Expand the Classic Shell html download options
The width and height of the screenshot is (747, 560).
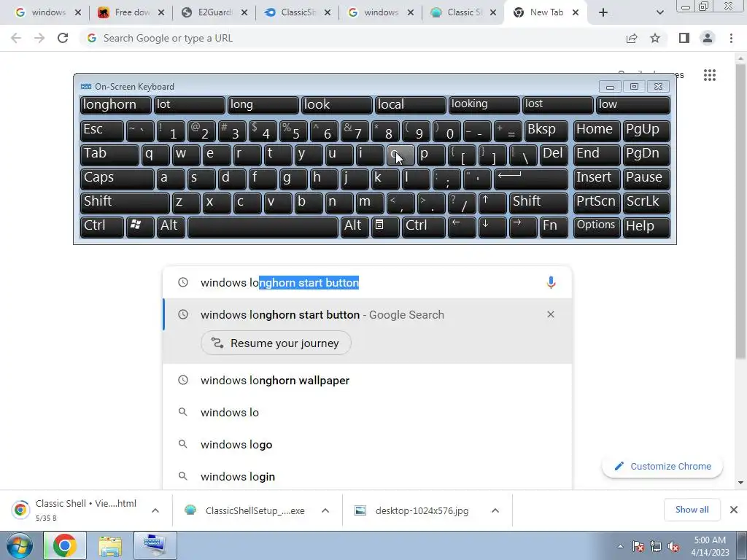click(155, 510)
